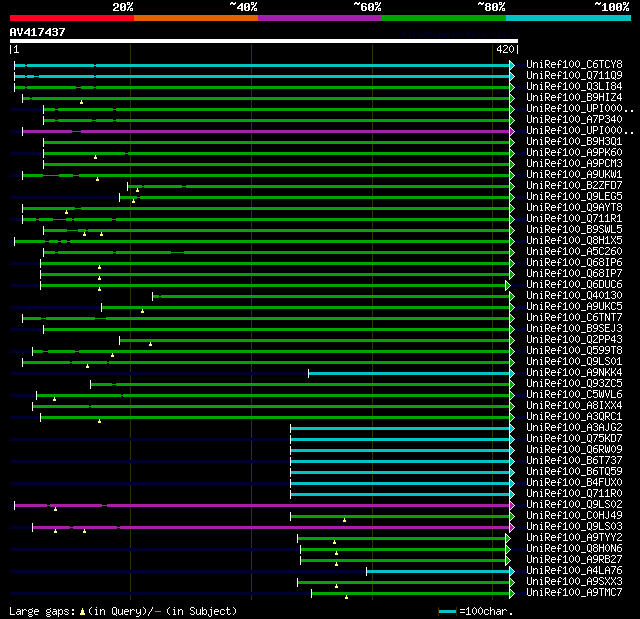Click the UniRef100_A9TYY2 label
Screen dimensions: 640x619
[x=574, y=538]
